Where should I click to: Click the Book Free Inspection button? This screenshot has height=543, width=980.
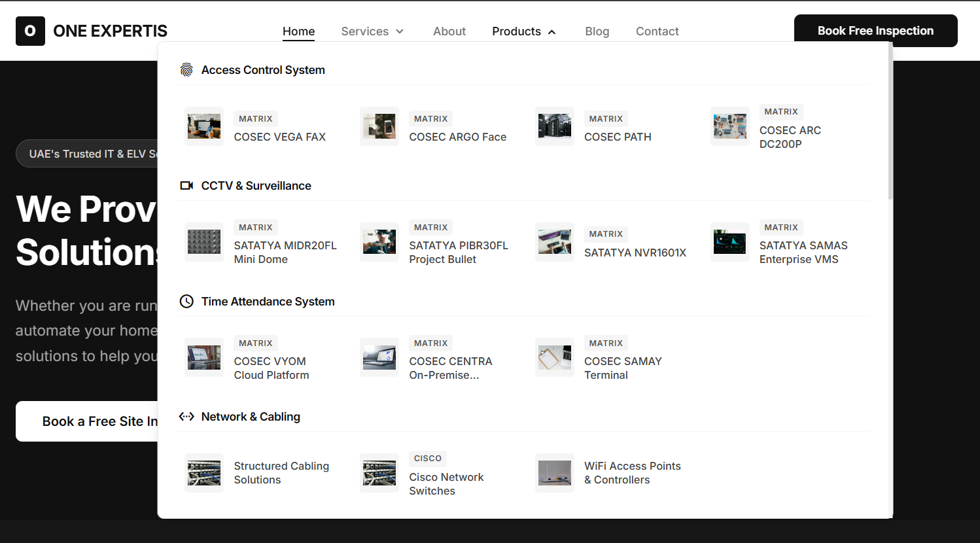point(875,31)
